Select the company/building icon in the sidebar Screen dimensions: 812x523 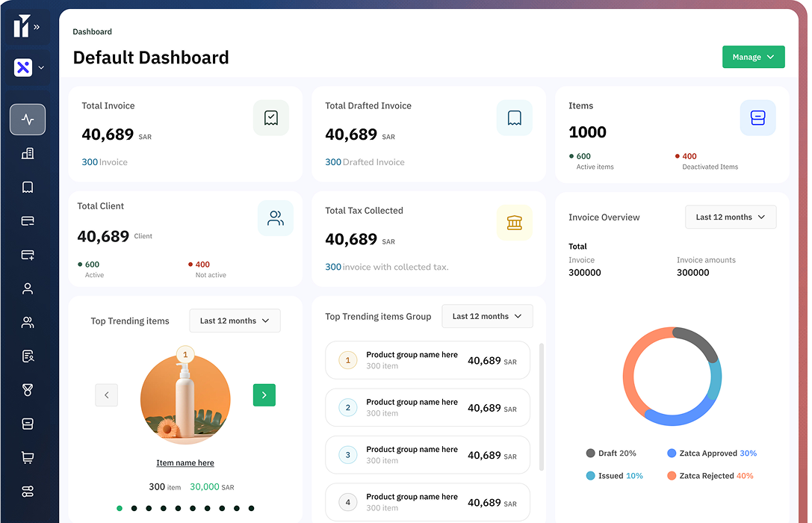coord(28,153)
